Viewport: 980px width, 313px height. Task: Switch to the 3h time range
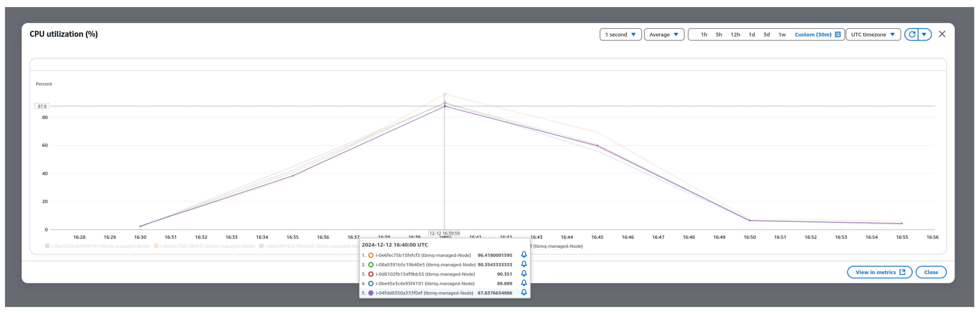719,34
